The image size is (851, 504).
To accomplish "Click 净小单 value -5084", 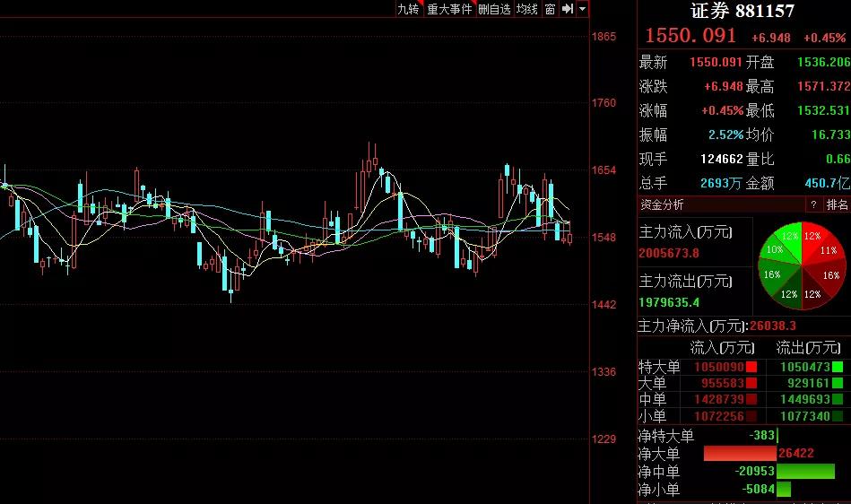I will (x=759, y=489).
